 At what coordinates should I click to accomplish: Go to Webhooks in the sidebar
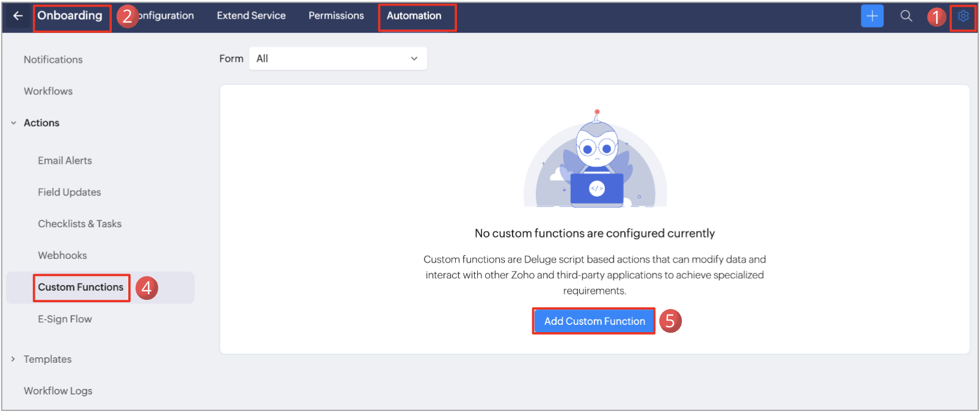62,255
